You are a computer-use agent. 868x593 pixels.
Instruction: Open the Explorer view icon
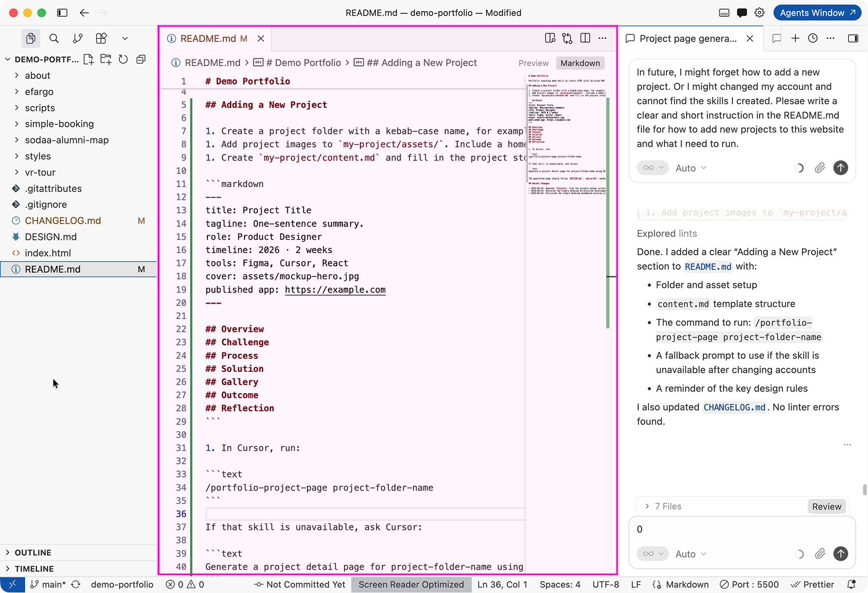pyautogui.click(x=31, y=38)
